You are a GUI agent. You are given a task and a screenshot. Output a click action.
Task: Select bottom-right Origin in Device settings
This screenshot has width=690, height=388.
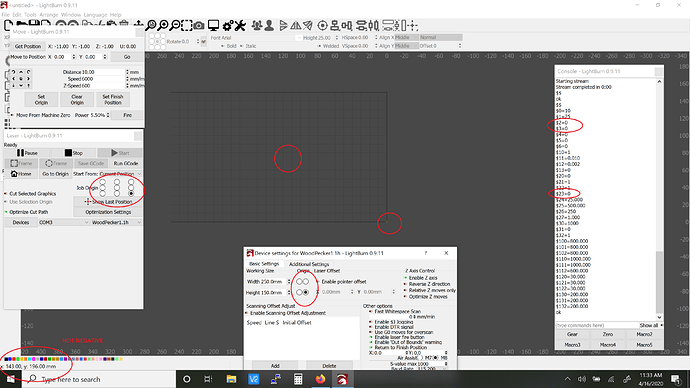(306, 292)
